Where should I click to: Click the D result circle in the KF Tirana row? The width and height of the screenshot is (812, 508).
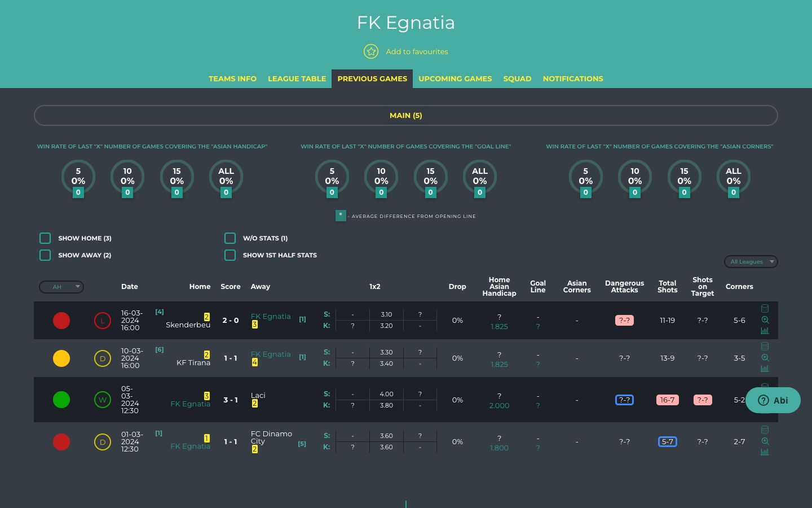(103, 358)
